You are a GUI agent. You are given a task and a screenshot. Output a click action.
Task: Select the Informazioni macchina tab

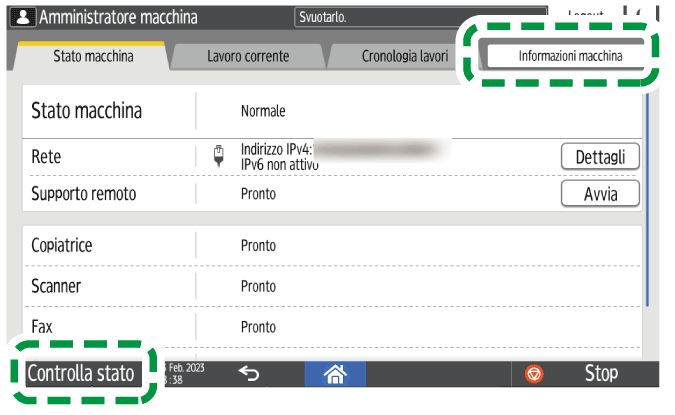point(569,56)
